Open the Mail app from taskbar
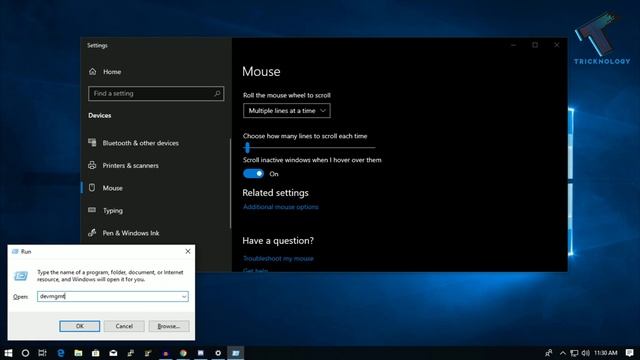 click(113, 353)
